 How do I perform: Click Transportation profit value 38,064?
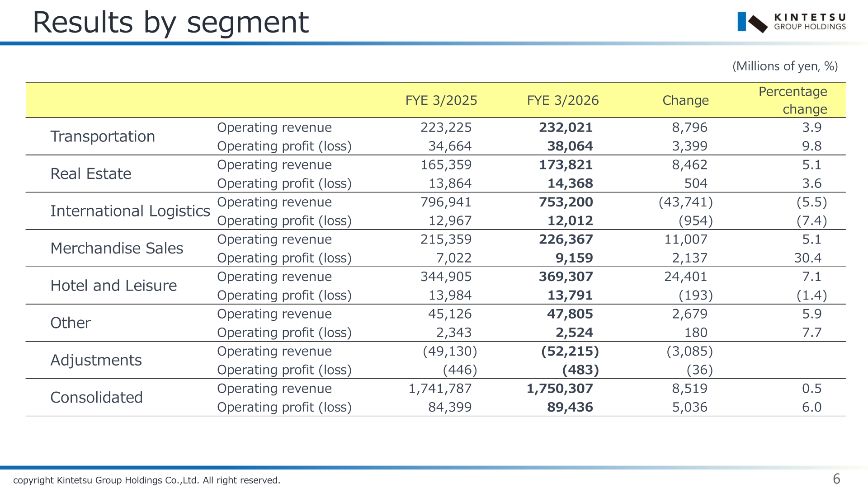pos(570,146)
